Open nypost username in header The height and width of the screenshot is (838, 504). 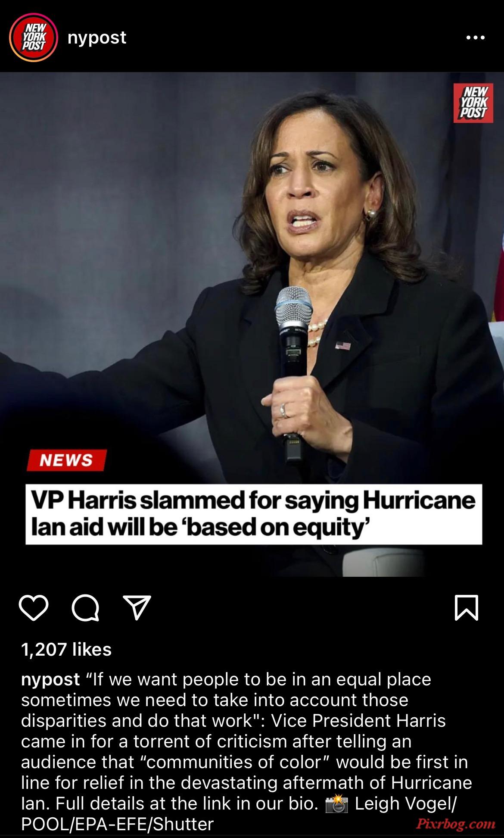[97, 38]
